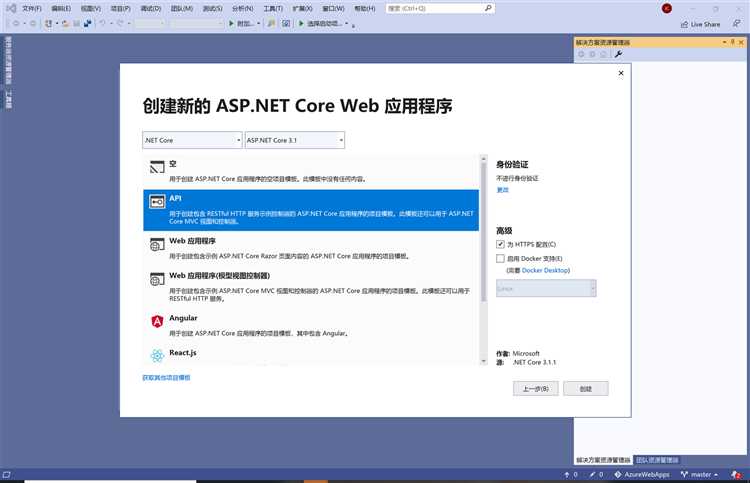This screenshot has height=483, width=750.
Task: Click the template list scroll up arrow
Action: (484, 158)
